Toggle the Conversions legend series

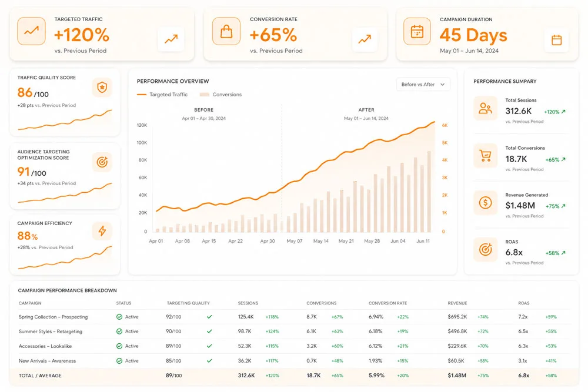coord(220,95)
